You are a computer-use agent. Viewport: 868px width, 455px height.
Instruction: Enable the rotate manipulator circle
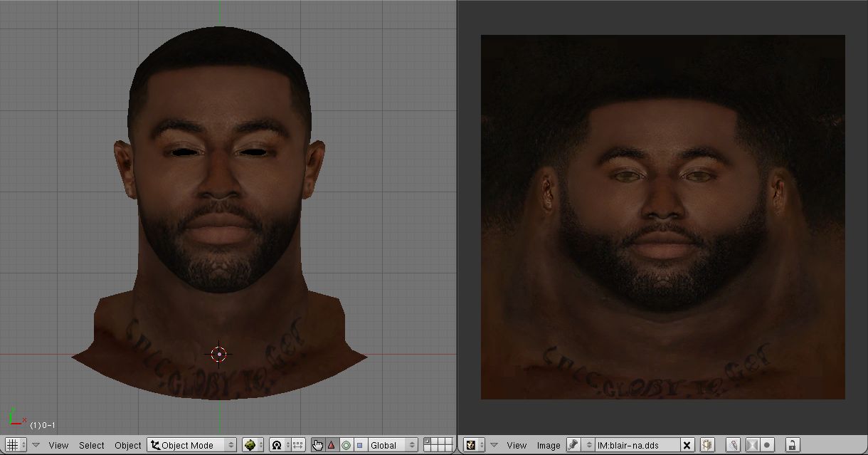[x=346, y=445]
